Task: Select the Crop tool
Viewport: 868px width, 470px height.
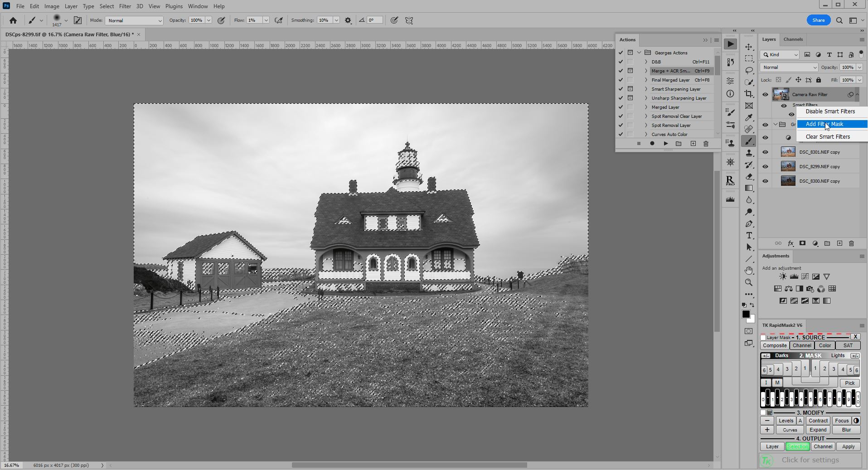Action: coord(748,93)
